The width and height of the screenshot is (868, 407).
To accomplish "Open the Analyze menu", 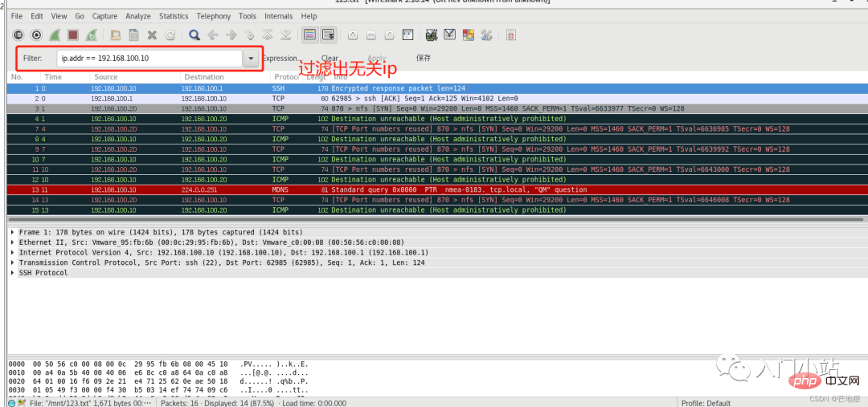I will coord(138,16).
